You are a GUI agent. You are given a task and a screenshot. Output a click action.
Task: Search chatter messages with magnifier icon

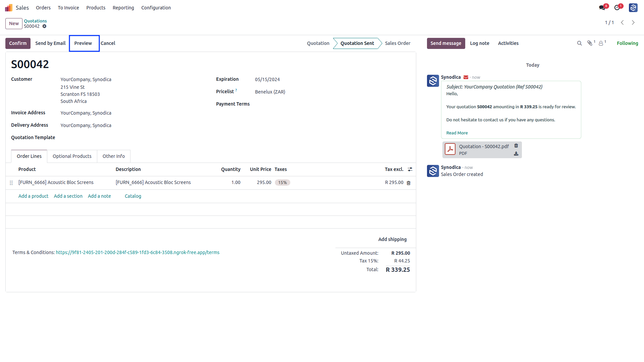[579, 43]
